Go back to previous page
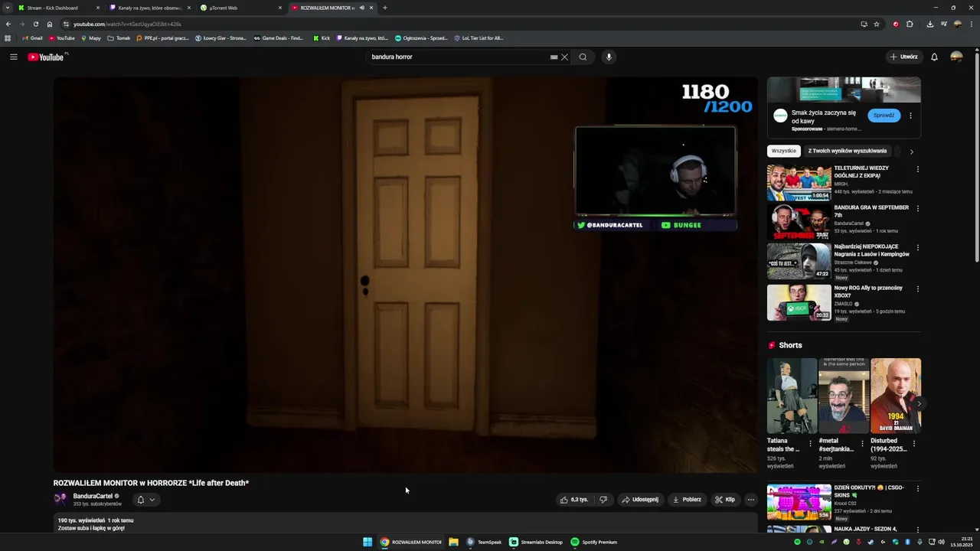 (8, 24)
